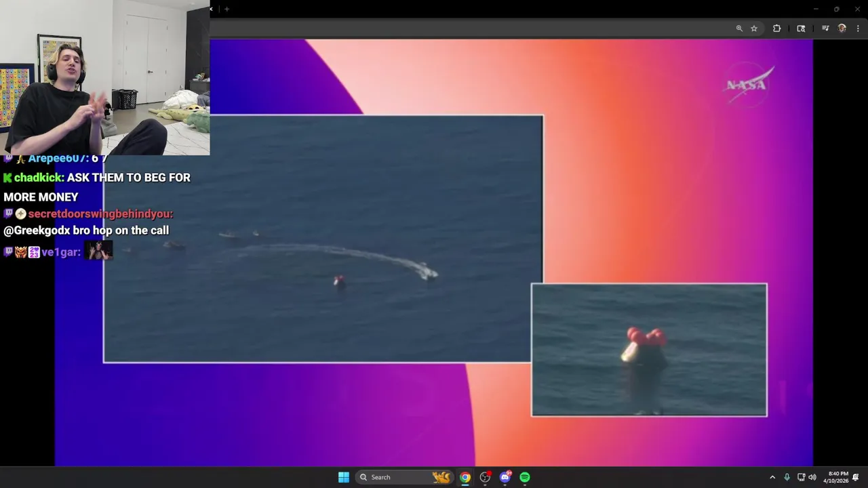Open the Chrome Extensions puzzle icon
The height and width of the screenshot is (488, 868).
coord(776,28)
